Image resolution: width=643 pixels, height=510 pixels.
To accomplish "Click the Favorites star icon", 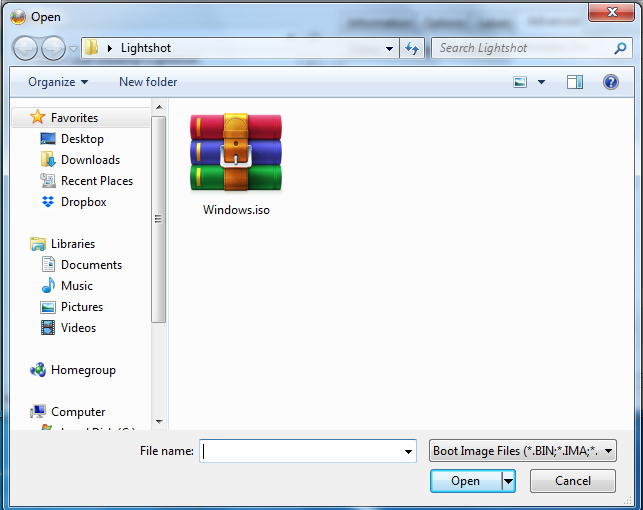I will pos(37,117).
